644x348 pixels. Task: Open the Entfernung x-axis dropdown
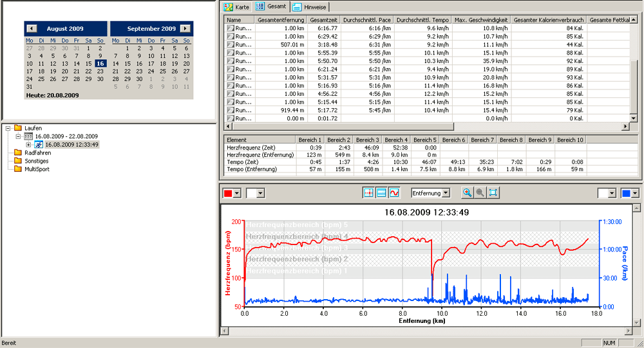click(x=445, y=193)
